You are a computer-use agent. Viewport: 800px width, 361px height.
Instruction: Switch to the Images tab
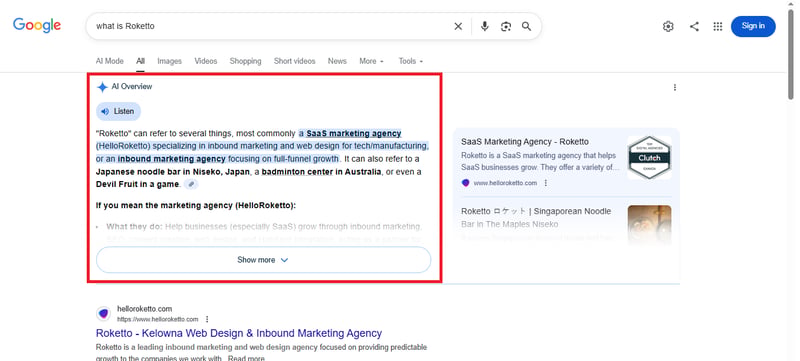pyautogui.click(x=169, y=61)
